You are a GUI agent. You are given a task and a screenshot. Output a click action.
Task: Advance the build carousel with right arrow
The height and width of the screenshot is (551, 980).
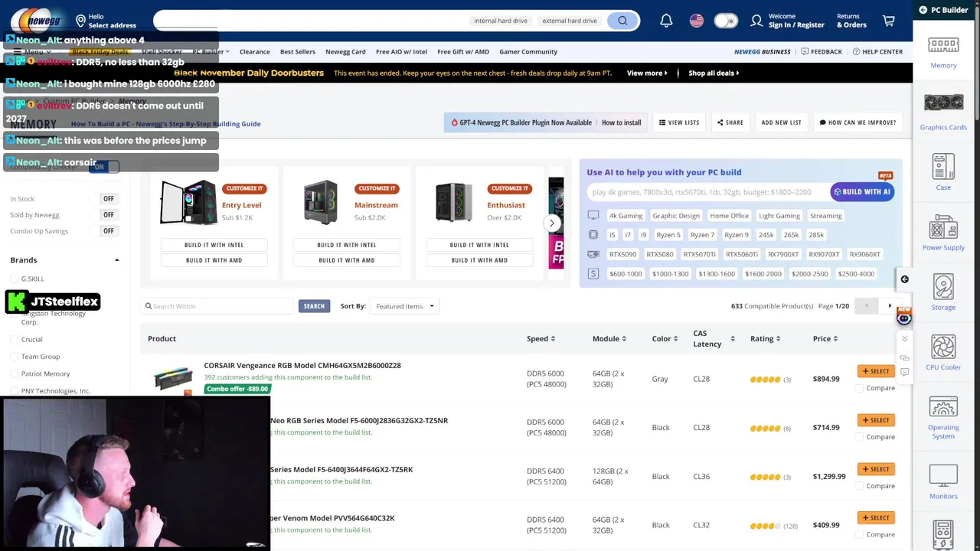tap(551, 223)
